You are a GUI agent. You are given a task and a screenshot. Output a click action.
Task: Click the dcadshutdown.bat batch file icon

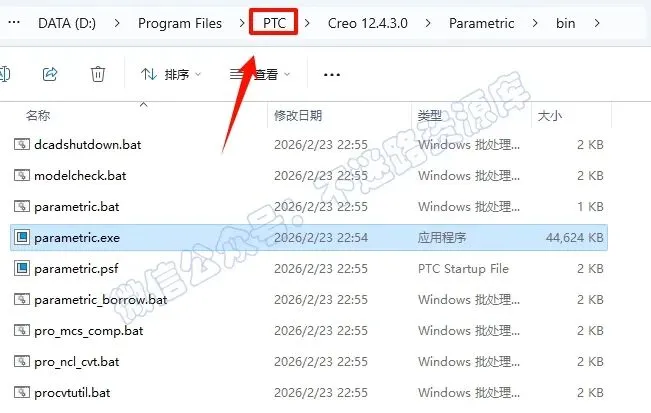tap(22, 144)
